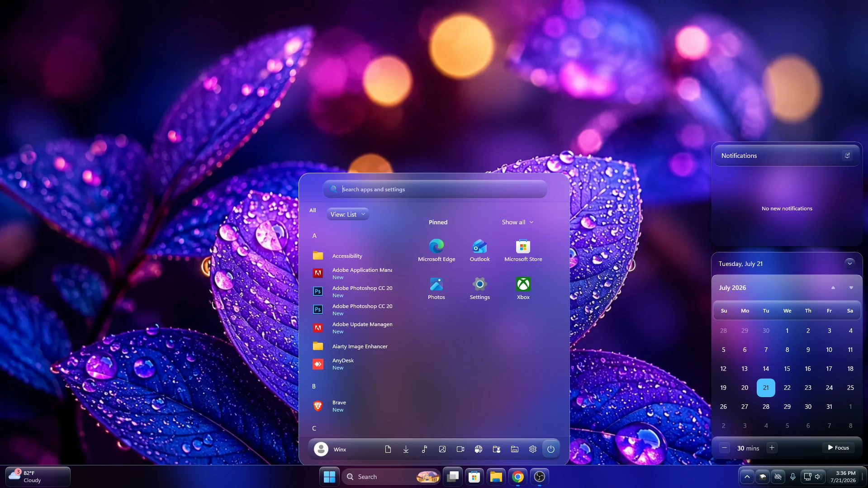Select the All tab in the apps list
The image size is (868, 488).
[x=313, y=210]
